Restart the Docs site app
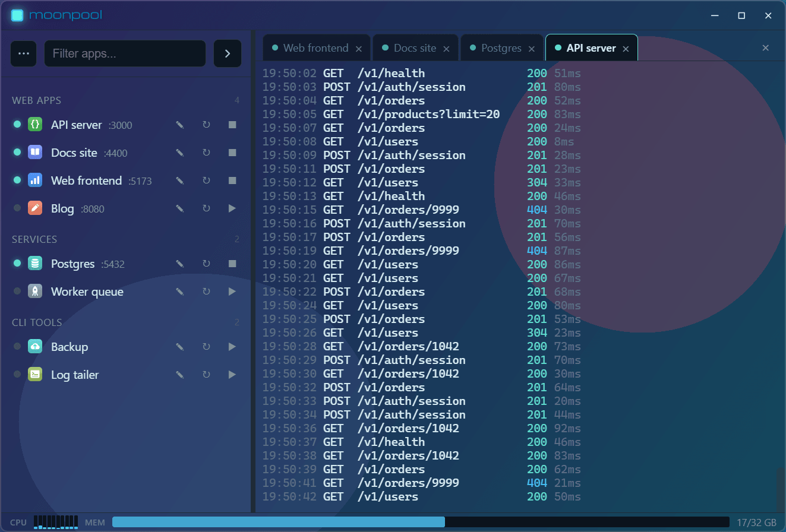786x532 pixels. pyautogui.click(x=206, y=153)
